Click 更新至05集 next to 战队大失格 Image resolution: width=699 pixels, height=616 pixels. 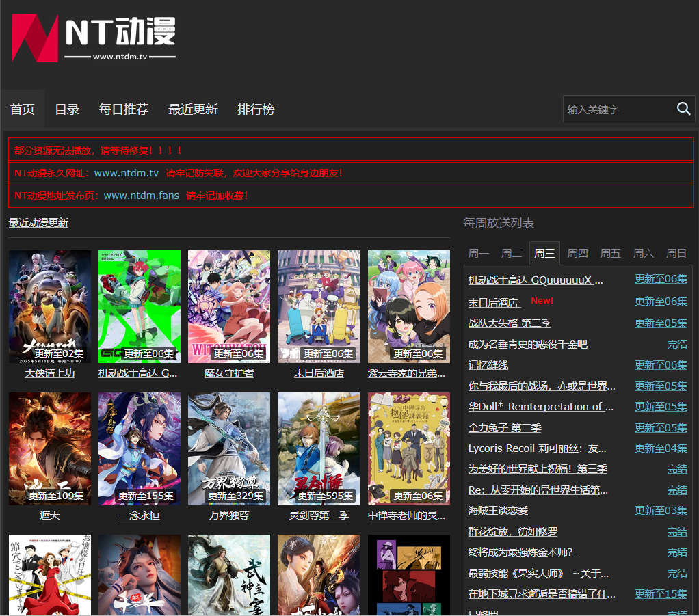tap(661, 323)
